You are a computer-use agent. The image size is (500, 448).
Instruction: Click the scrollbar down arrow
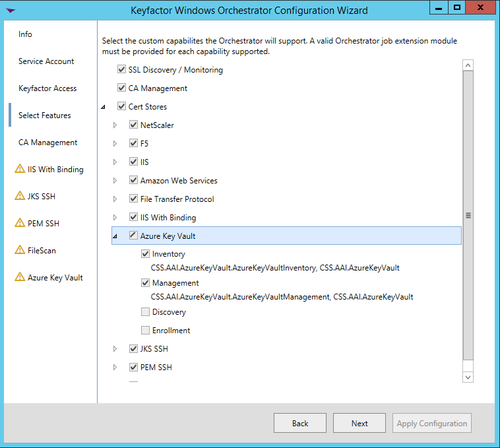pyautogui.click(x=468, y=377)
